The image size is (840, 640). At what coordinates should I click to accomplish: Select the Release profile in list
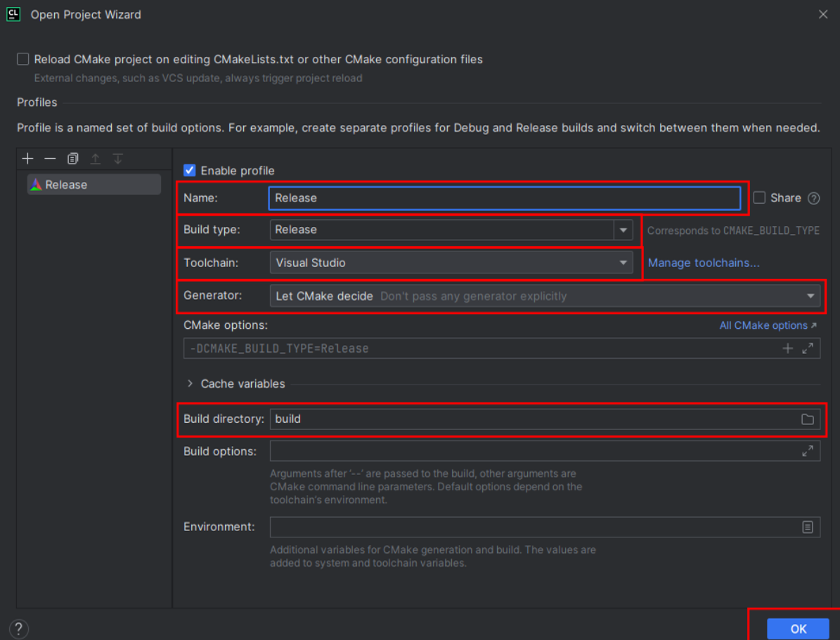66,185
